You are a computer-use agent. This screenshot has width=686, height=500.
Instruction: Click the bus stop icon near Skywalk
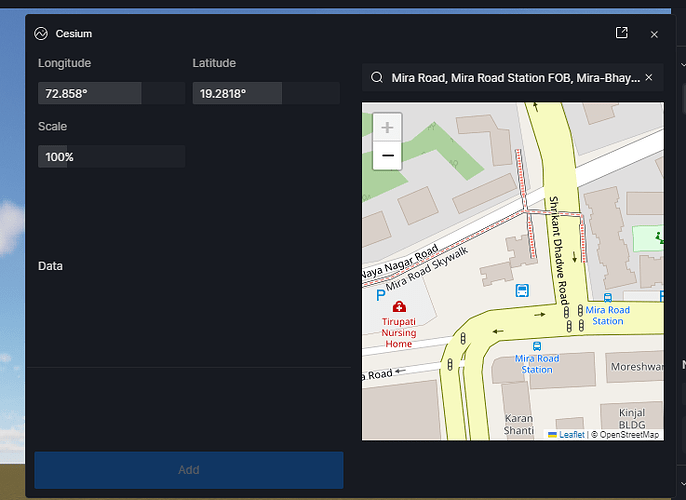pos(521,291)
